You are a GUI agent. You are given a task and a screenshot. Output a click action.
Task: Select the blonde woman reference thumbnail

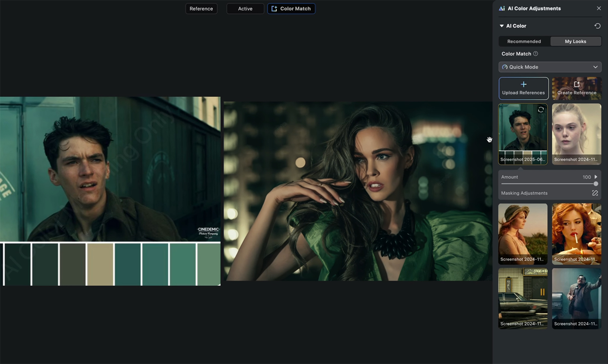(576, 134)
